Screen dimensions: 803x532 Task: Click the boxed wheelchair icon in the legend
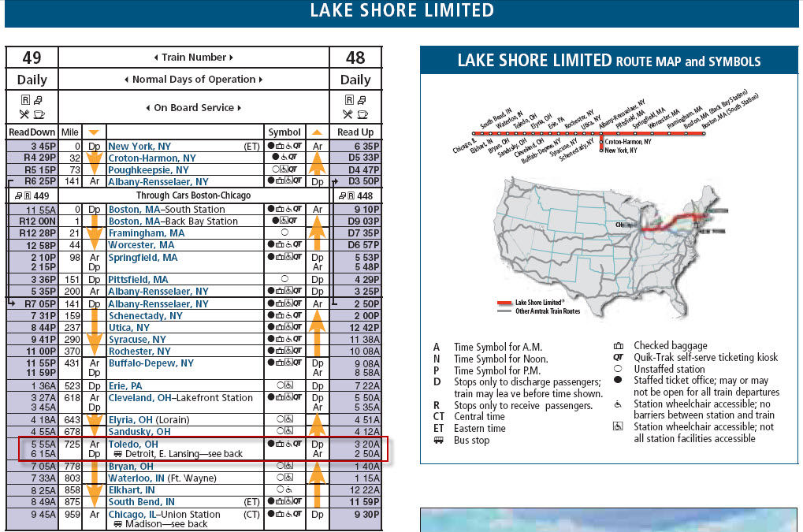pyautogui.click(x=618, y=427)
